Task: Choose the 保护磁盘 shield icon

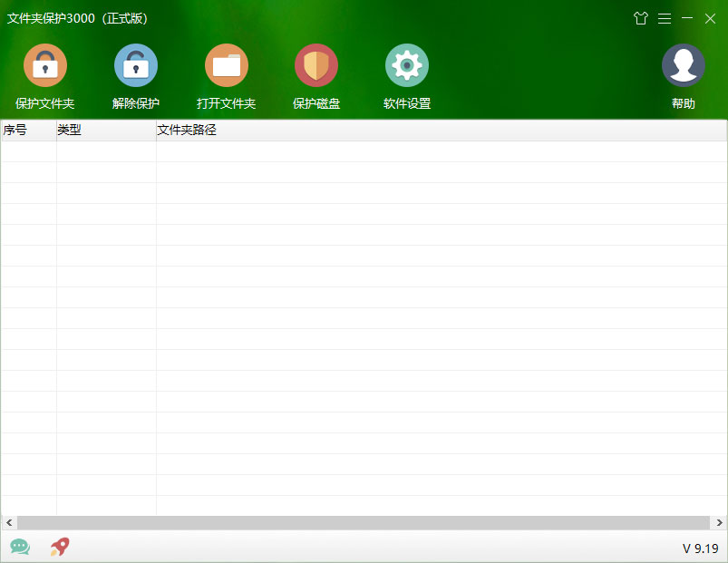Action: tap(316, 65)
